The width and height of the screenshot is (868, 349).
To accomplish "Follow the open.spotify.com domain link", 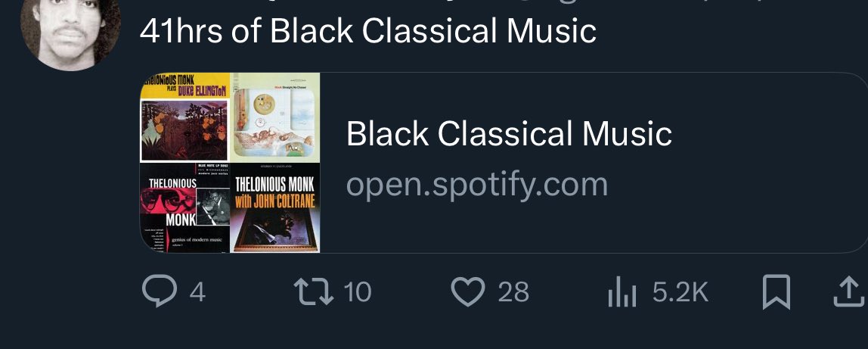I will tap(476, 185).
